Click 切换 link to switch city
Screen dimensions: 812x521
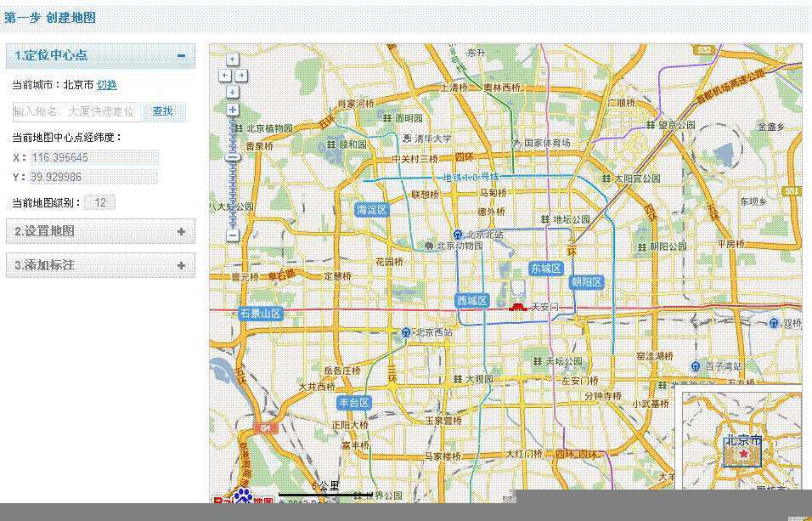pos(107,85)
